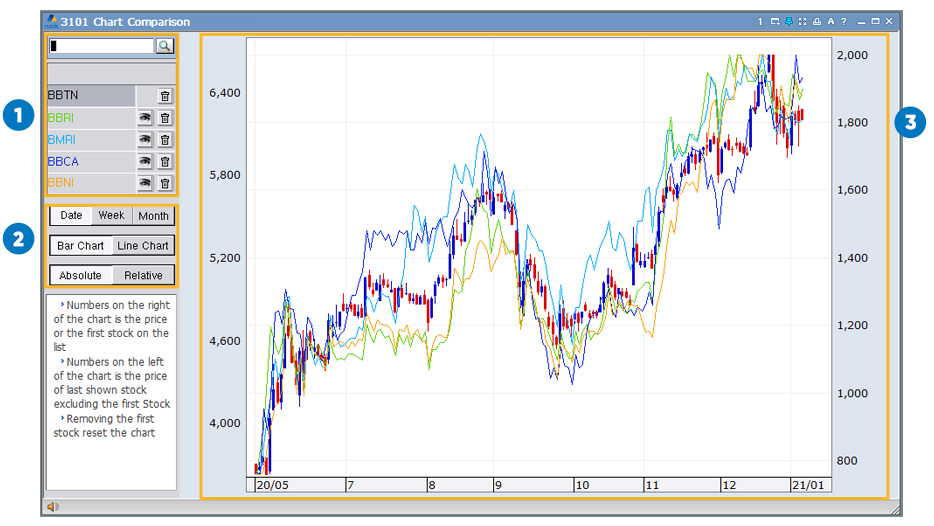The width and height of the screenshot is (934, 526).
Task: Hide the BBRI line with eye icon
Action: 145,118
